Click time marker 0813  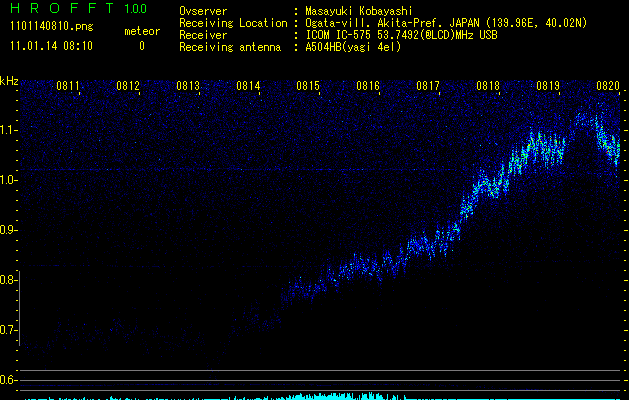(188, 86)
